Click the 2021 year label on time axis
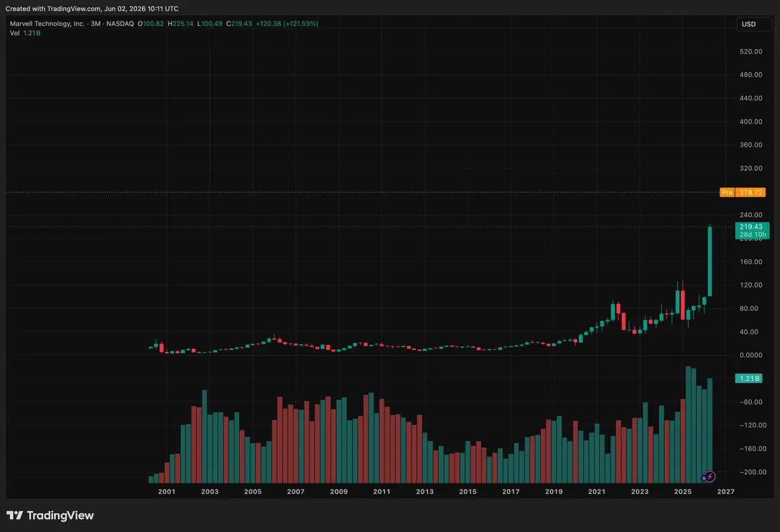Image resolution: width=780 pixels, height=532 pixels. [596, 492]
